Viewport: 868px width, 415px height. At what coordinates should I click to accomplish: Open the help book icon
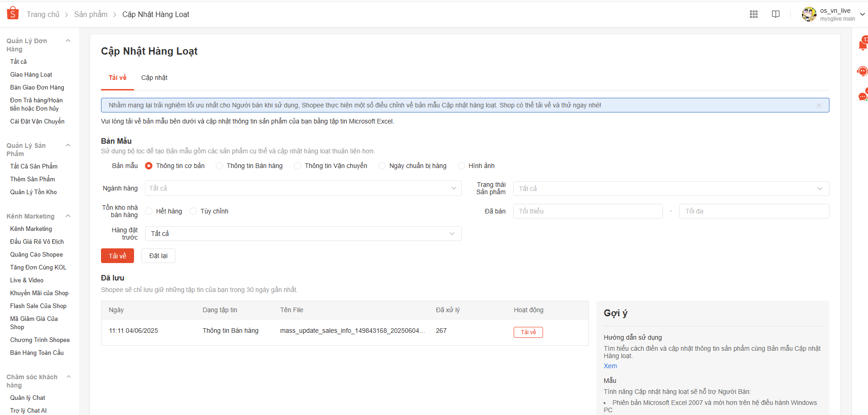tap(775, 14)
